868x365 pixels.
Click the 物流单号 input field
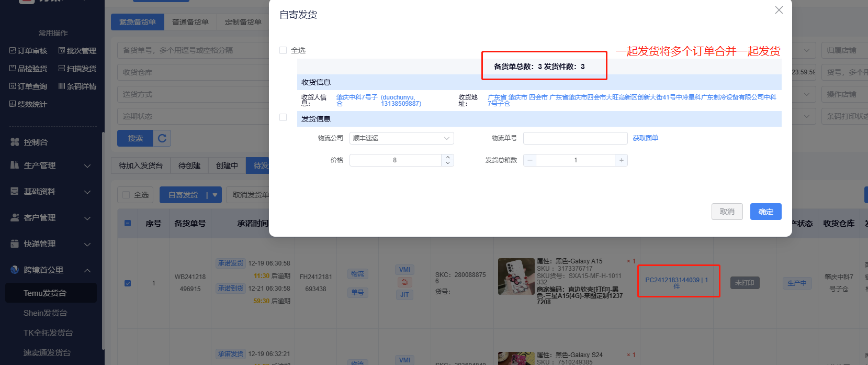coord(575,138)
